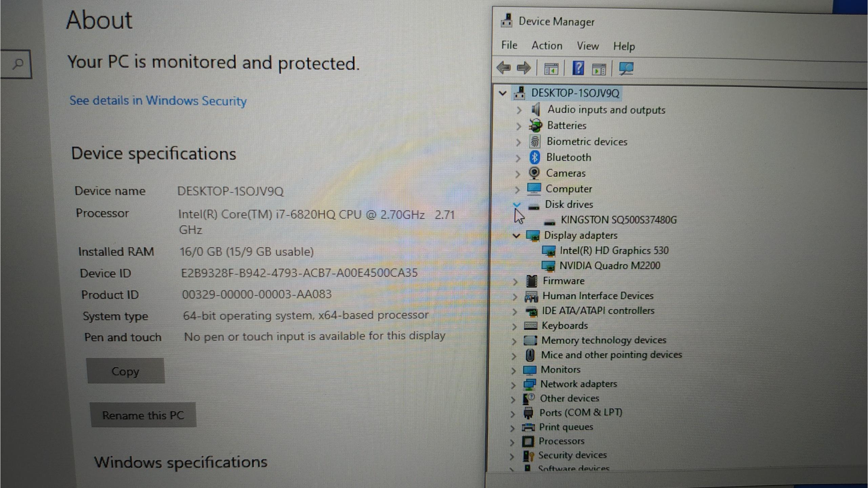Open the Action menu
This screenshot has height=488, width=868.
pos(546,45)
